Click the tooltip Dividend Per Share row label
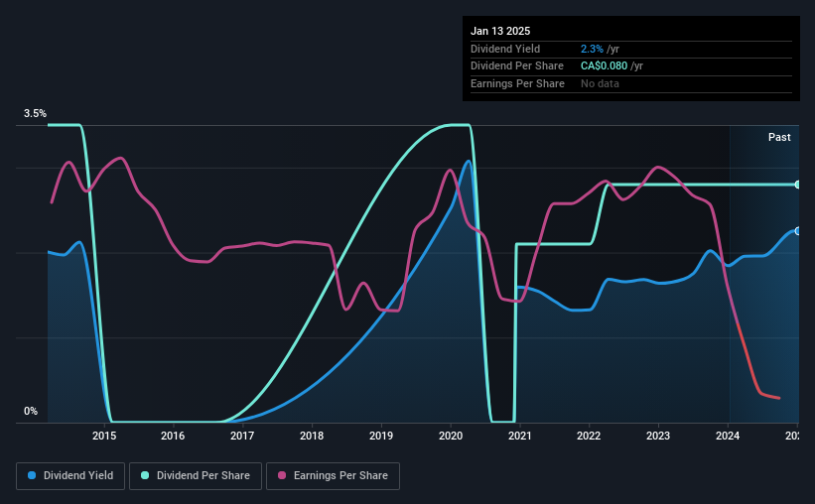The image size is (815, 504). point(516,66)
